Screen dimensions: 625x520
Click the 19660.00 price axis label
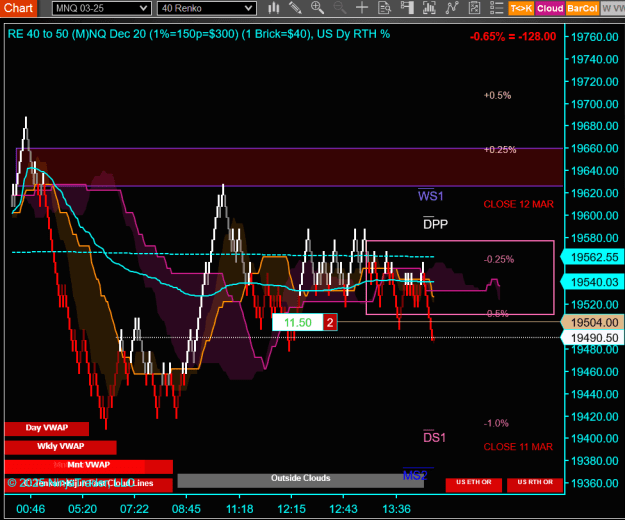[595, 149]
